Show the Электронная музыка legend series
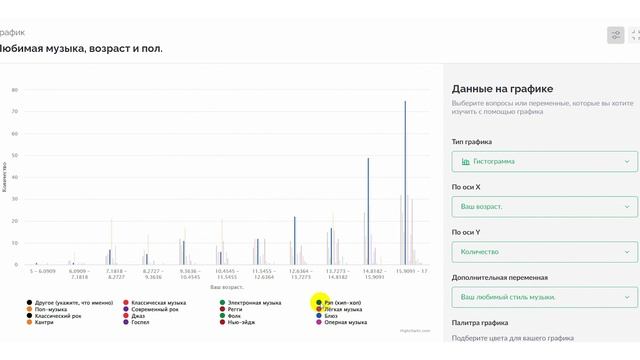This screenshot has width=640, height=360. [250, 303]
